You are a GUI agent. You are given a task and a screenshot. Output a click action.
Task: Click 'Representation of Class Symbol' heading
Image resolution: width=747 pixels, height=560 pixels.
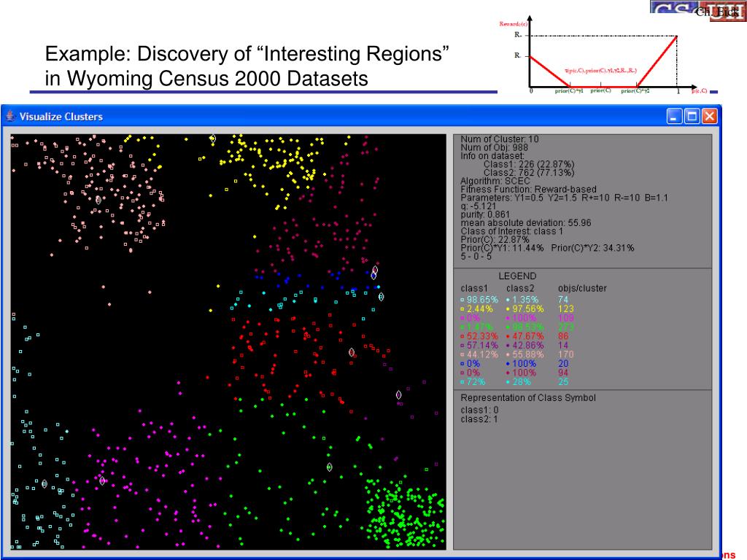[528, 397]
